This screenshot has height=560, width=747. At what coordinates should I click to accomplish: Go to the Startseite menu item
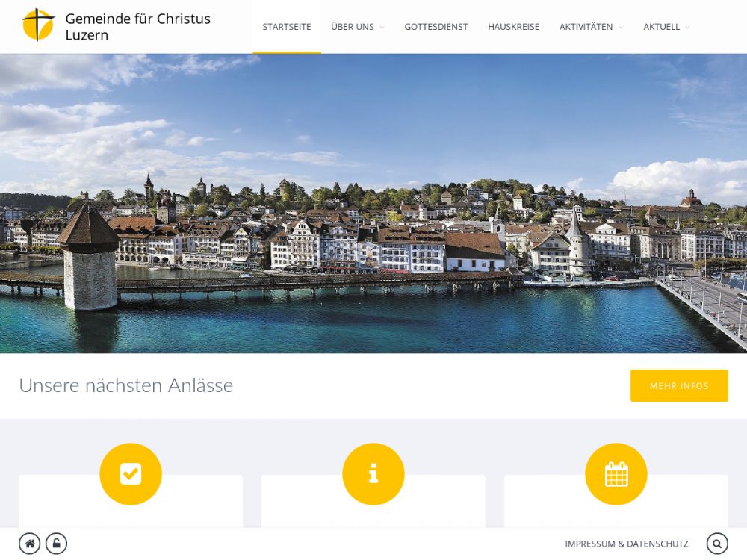pos(287,27)
